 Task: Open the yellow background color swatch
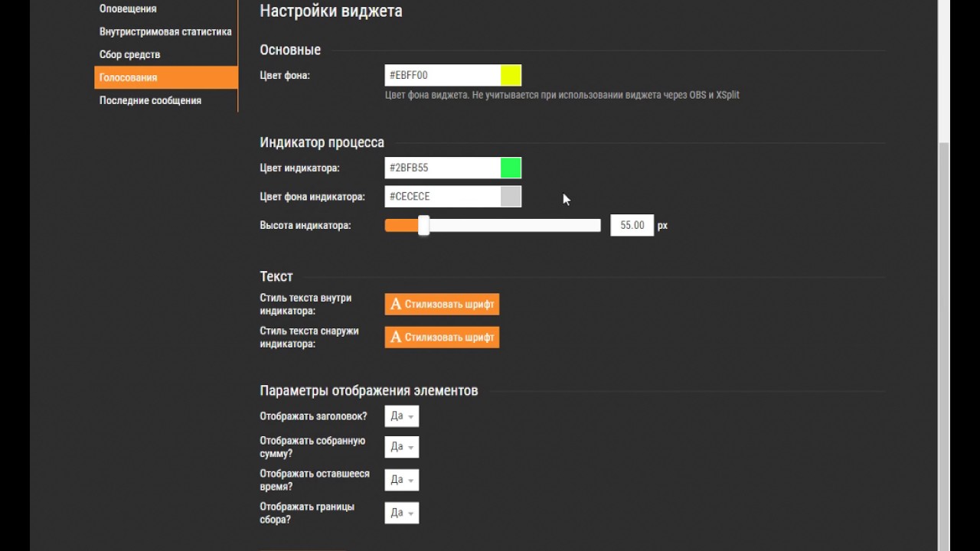coord(511,75)
